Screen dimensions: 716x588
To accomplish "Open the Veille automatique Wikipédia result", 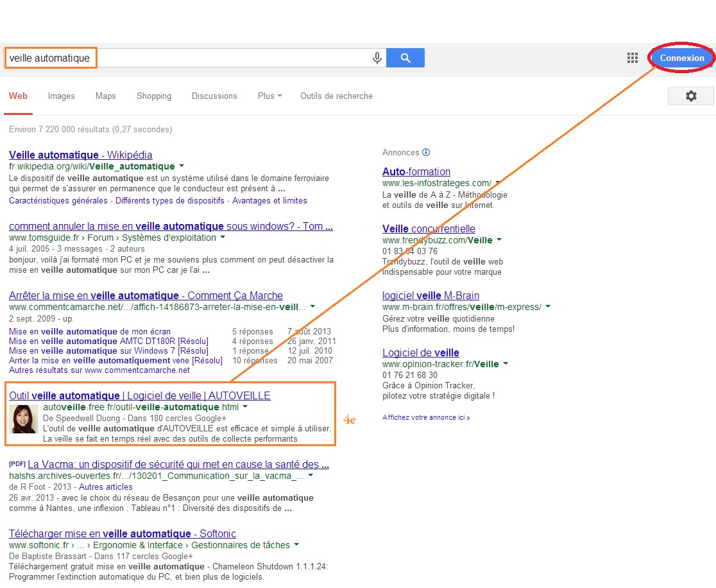I will coord(81,155).
